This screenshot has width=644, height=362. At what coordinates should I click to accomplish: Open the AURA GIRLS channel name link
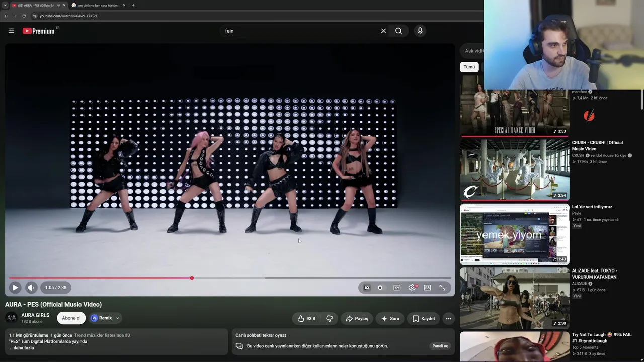35,315
